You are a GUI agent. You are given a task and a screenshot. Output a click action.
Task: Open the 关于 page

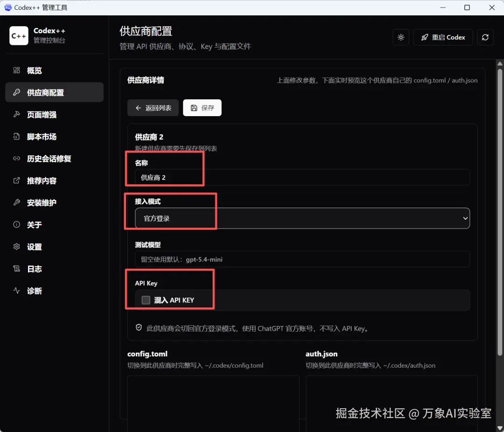click(54, 225)
